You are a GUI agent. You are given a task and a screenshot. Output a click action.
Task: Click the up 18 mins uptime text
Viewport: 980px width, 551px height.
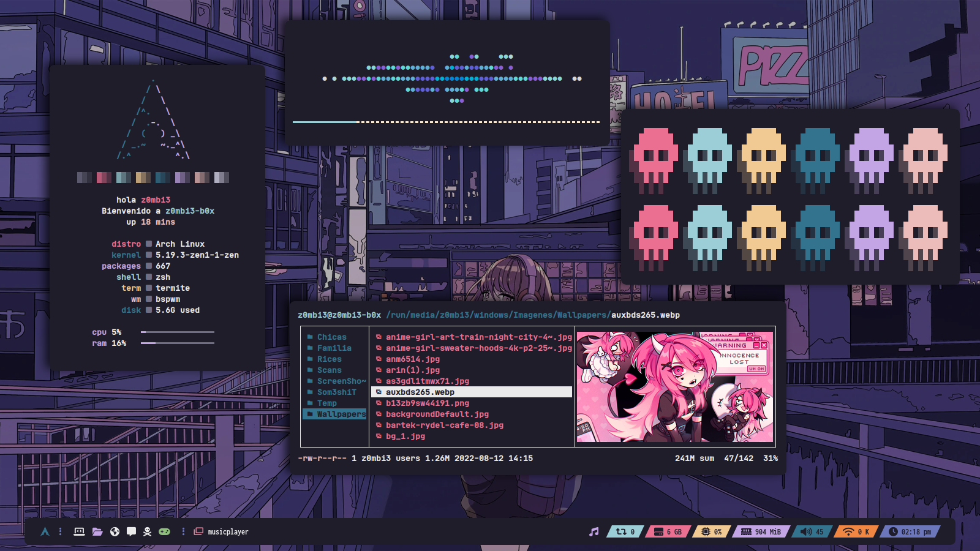[151, 222]
